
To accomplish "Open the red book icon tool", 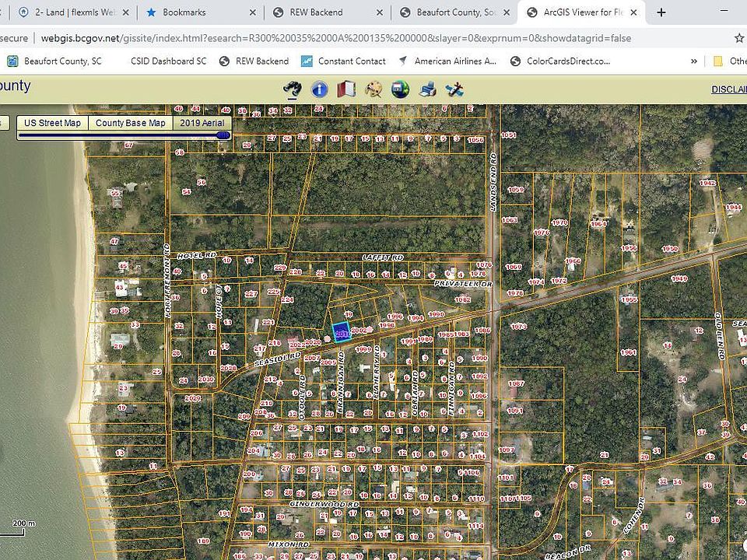I will coord(346,89).
